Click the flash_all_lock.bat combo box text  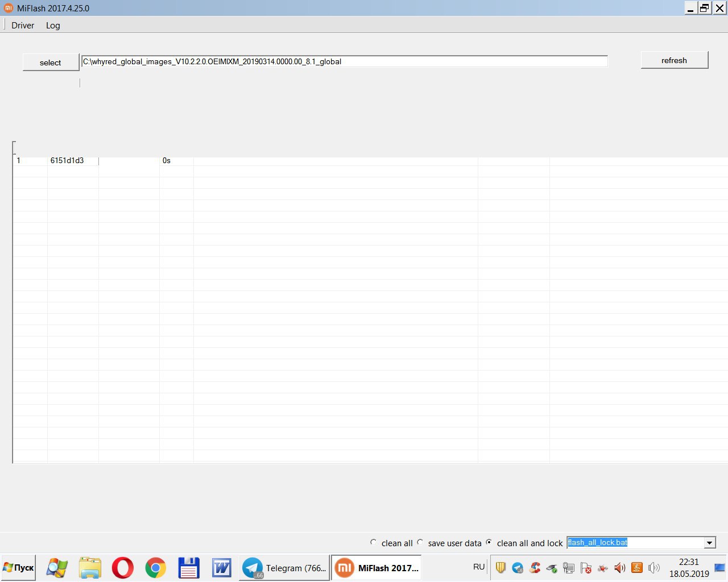pyautogui.click(x=597, y=543)
